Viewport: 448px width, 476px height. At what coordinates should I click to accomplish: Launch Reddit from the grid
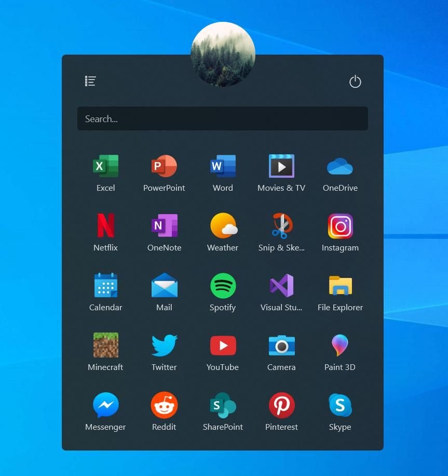164,405
